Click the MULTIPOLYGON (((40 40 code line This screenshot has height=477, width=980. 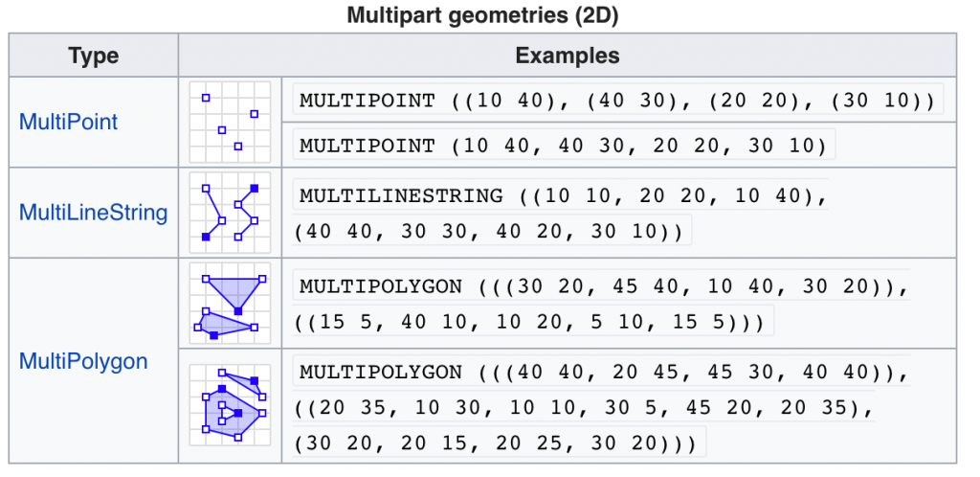click(x=601, y=372)
